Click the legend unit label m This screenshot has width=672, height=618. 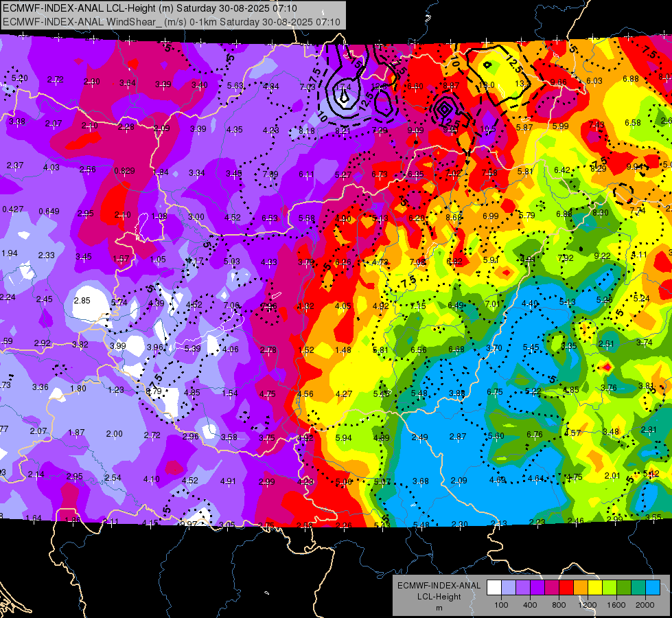tap(439, 608)
